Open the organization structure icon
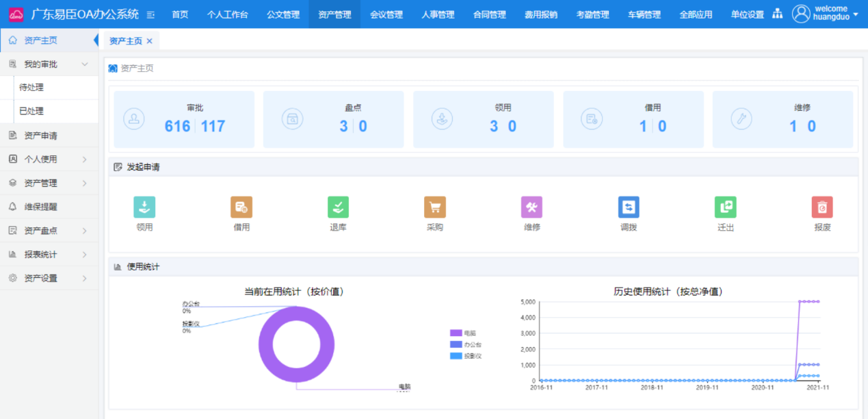Image resolution: width=868 pixels, height=419 pixels. pyautogui.click(x=777, y=14)
